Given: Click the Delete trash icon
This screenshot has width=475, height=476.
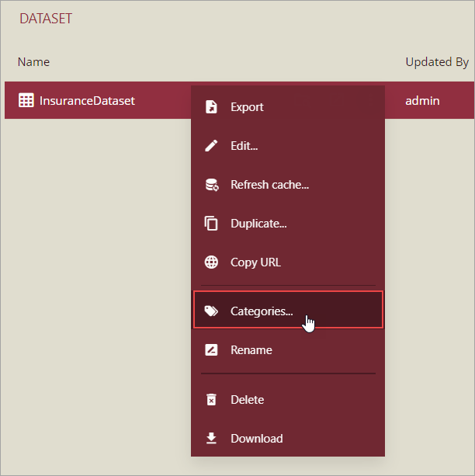Looking at the screenshot, I should (x=211, y=399).
